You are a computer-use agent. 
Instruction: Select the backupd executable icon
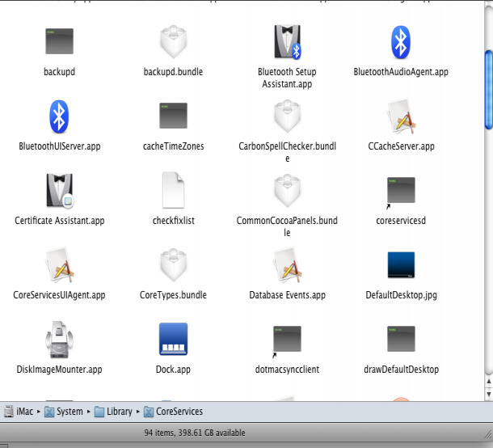pyautogui.click(x=59, y=42)
